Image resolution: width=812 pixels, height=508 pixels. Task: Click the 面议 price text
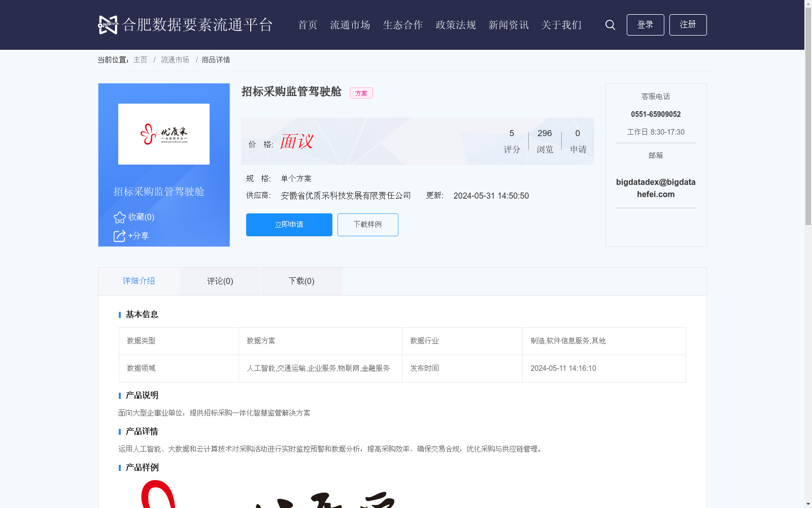click(x=297, y=141)
